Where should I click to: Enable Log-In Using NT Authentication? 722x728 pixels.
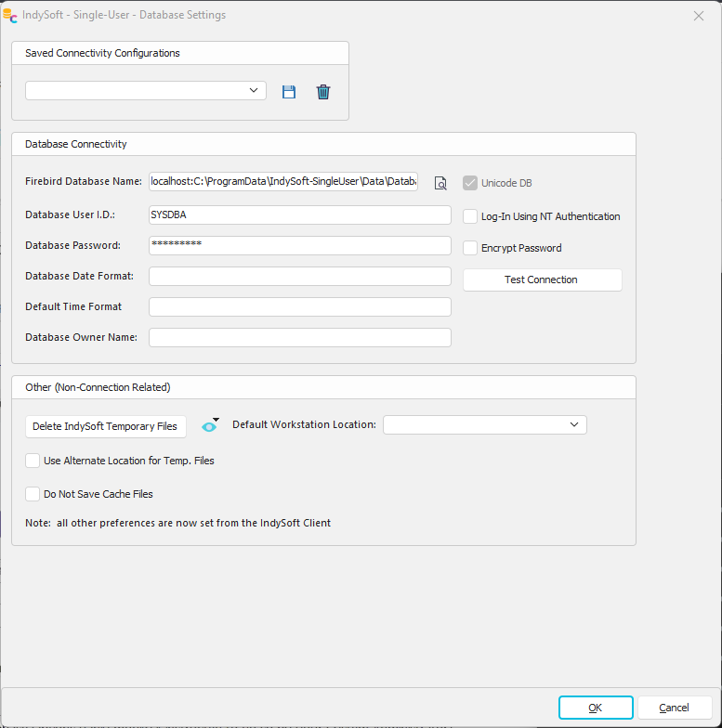tap(470, 216)
